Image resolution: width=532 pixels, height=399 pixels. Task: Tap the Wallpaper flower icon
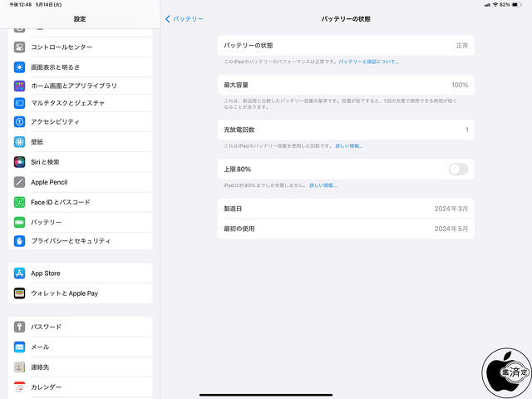(x=19, y=142)
